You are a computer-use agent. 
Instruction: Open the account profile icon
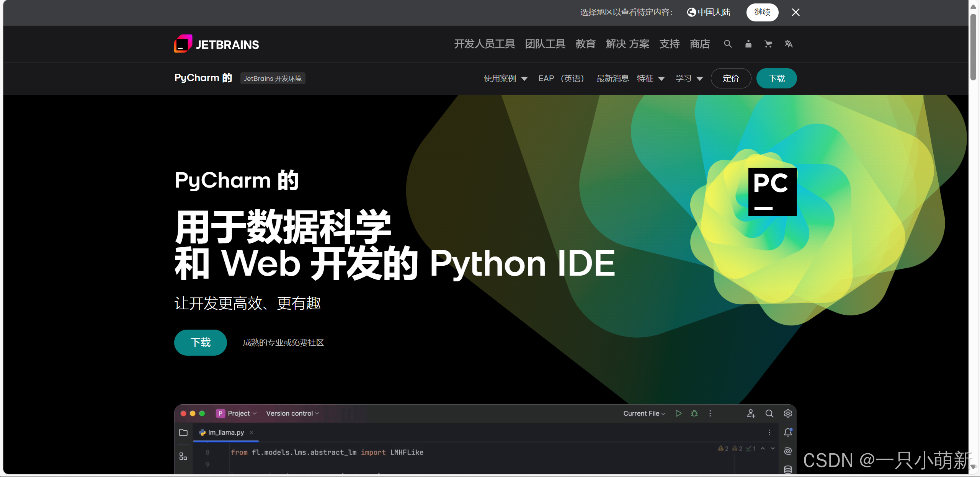[x=748, y=44]
